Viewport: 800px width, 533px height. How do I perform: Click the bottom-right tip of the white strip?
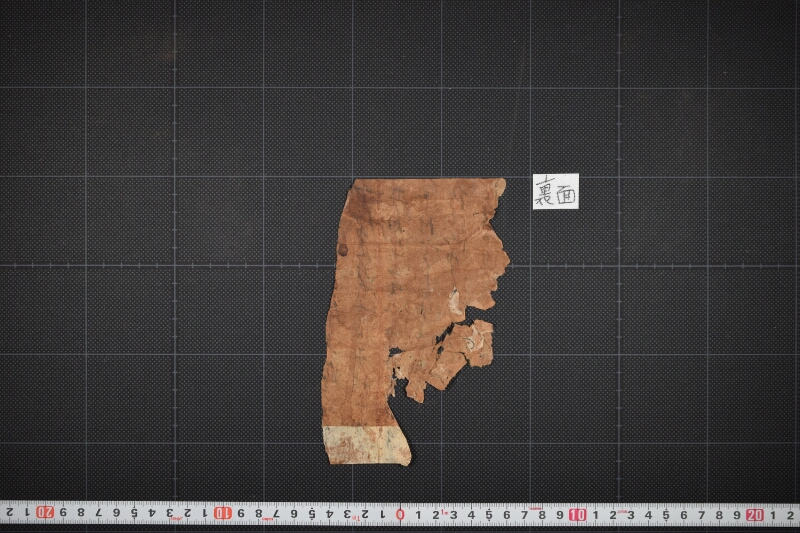click(x=407, y=461)
